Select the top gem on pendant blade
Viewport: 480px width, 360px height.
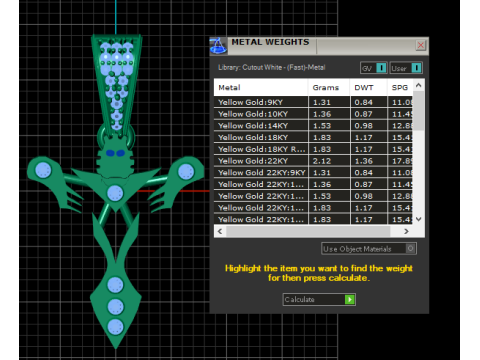tap(115, 285)
